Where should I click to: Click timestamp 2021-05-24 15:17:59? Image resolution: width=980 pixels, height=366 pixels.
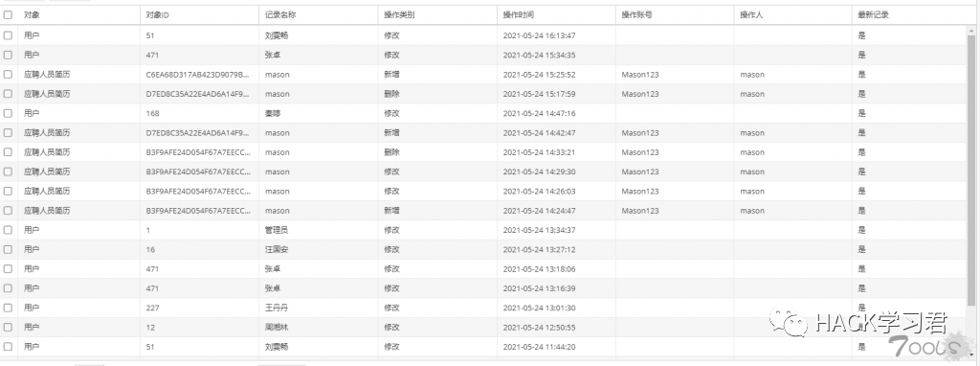tap(540, 94)
